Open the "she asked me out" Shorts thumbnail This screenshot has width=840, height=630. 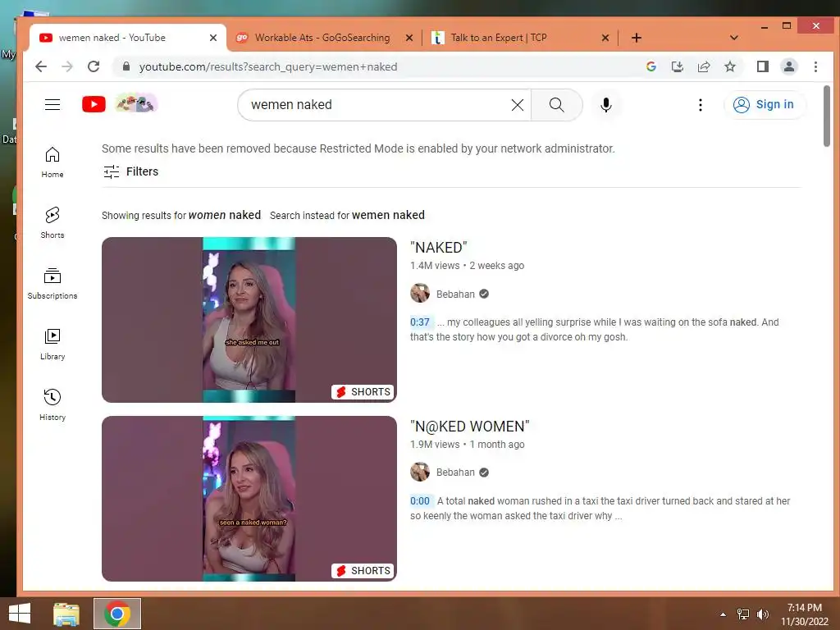(x=249, y=320)
